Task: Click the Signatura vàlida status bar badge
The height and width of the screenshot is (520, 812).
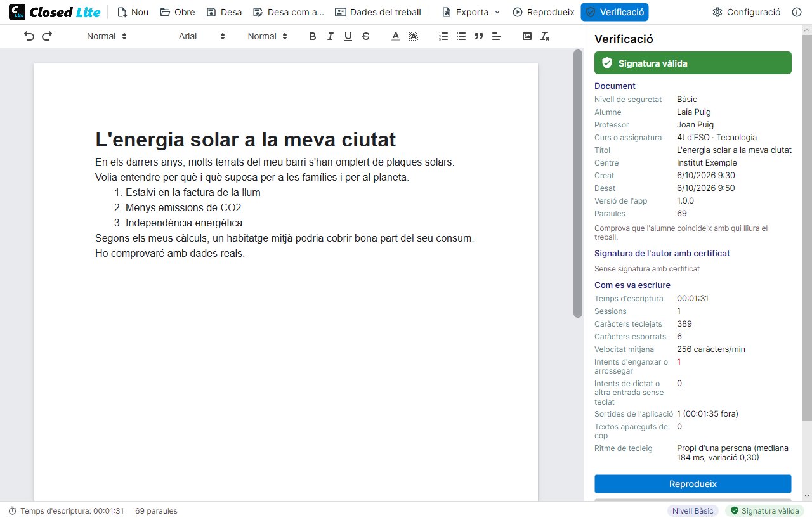Action: coord(764,511)
